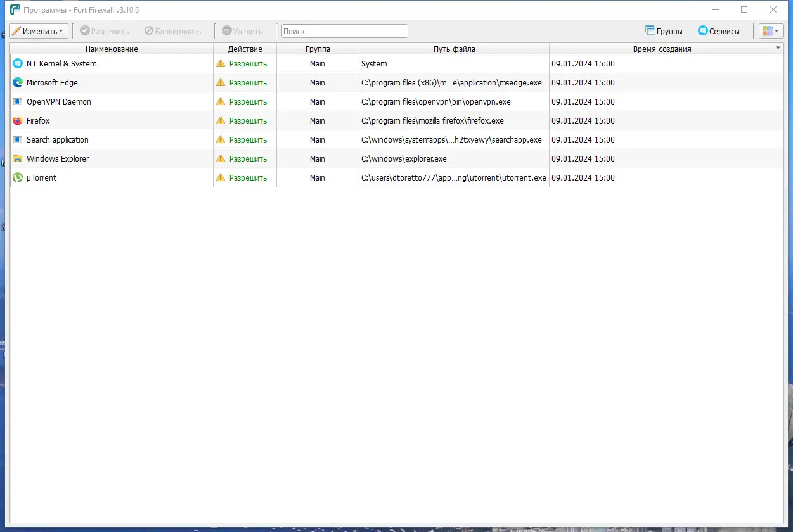Click the NT Kernel & System Windows icon
The width and height of the screenshot is (793, 532).
click(18, 64)
